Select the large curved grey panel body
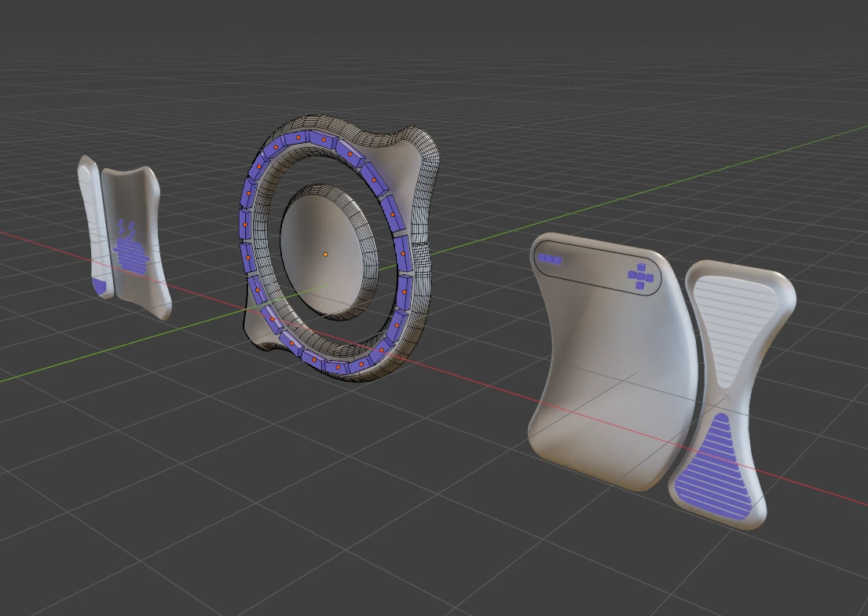This screenshot has height=616, width=868. (x=612, y=364)
